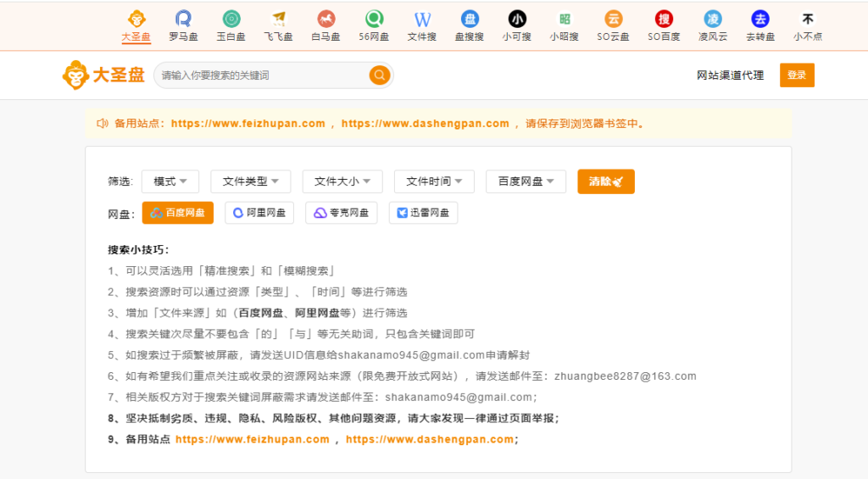Click the speaker announcement icon
Image resolution: width=868 pixels, height=479 pixels.
click(103, 124)
